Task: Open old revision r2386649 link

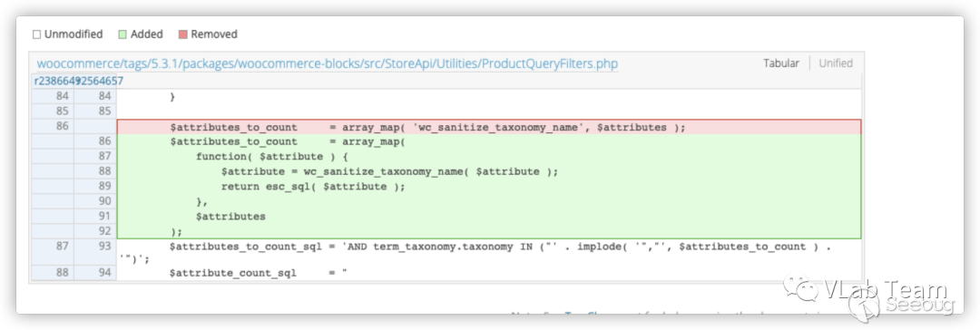Action: (x=56, y=82)
